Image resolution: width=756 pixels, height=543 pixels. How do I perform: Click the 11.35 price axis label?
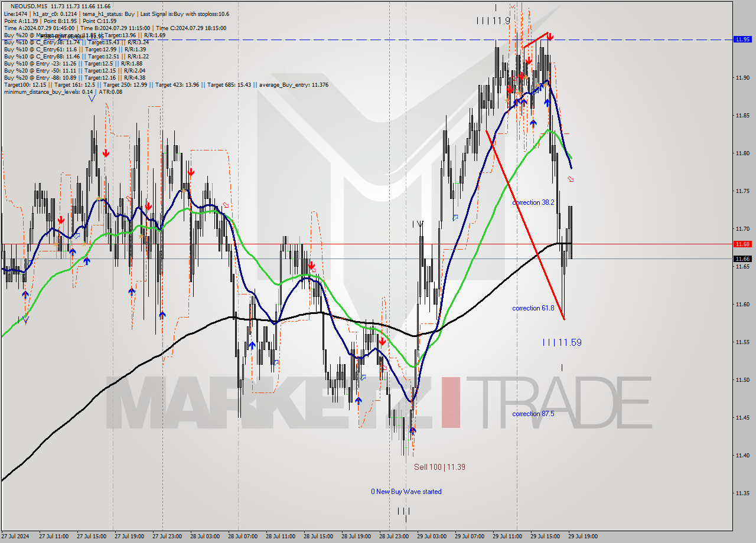pos(742,493)
